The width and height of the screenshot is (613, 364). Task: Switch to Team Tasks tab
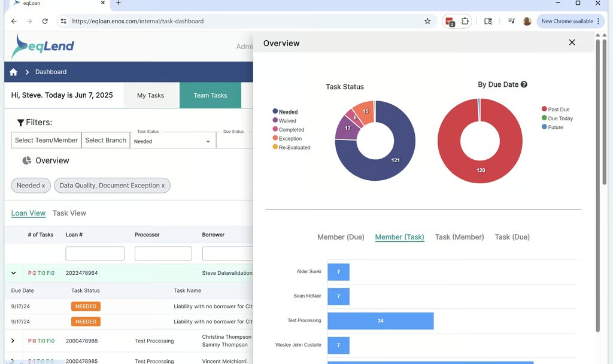point(210,95)
